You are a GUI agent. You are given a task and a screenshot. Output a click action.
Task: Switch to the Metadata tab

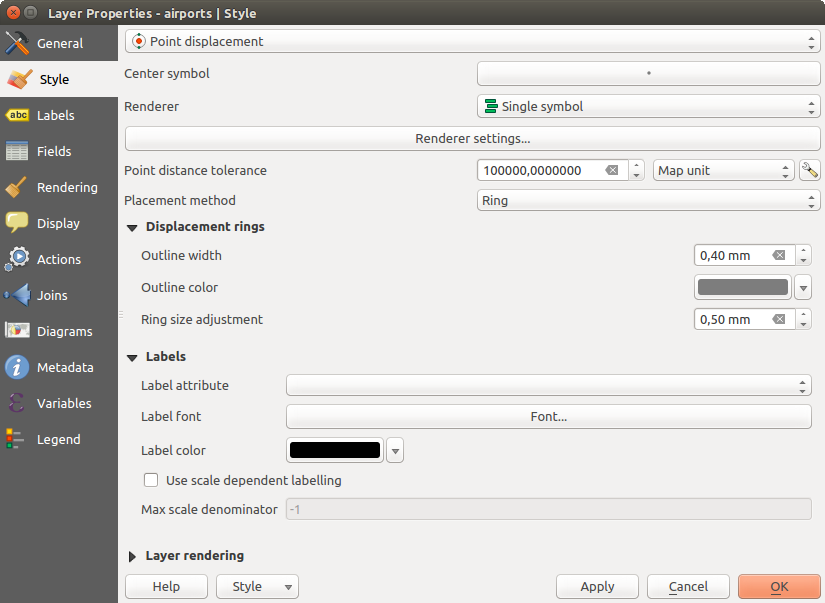pyautogui.click(x=64, y=368)
